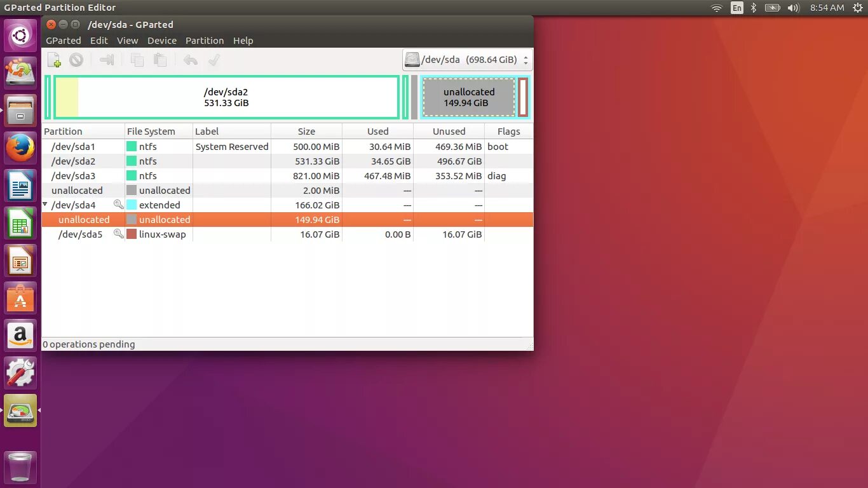868x488 pixels.
Task: Click the key lock icon beside /dev/sda5
Action: pyautogui.click(x=118, y=234)
